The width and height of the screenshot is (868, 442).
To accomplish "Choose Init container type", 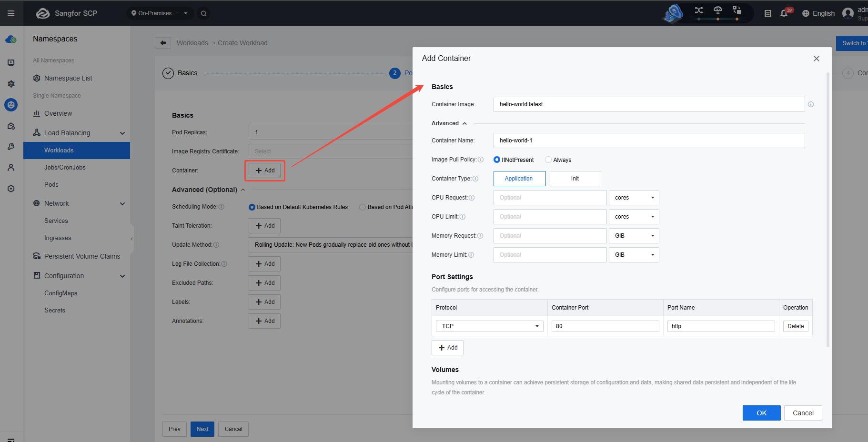I will coord(576,179).
